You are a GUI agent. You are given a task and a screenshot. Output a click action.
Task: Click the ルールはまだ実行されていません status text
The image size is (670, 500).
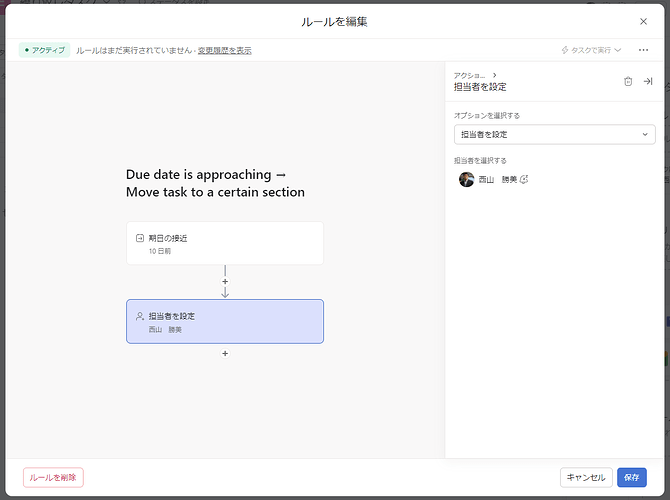coord(134,50)
